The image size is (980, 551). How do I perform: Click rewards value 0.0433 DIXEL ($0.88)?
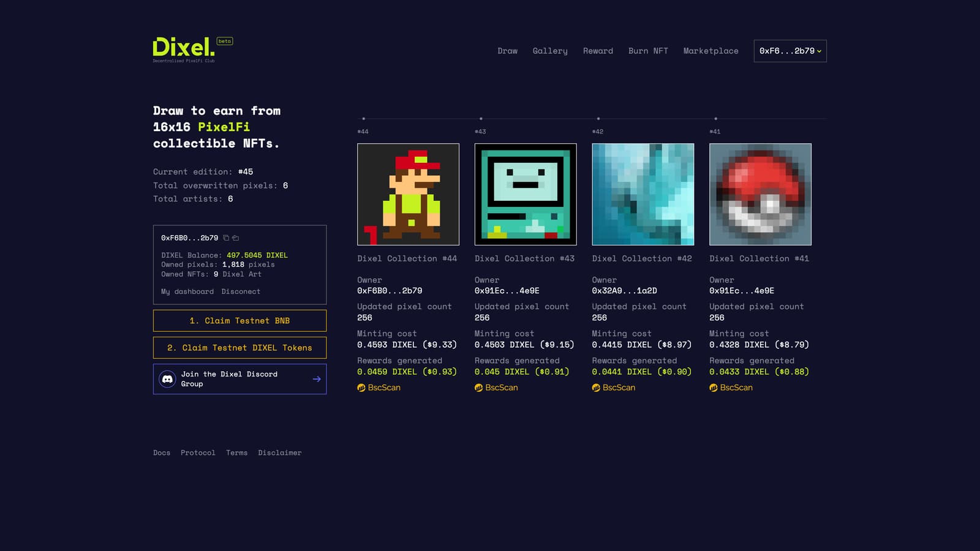pyautogui.click(x=759, y=372)
